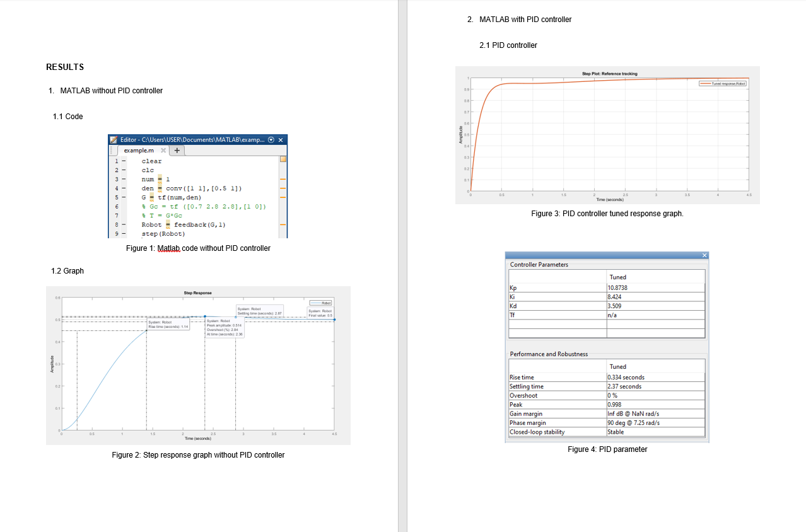This screenshot has width=806, height=532.
Task: Open the Editor actions circular arrow button
Action: click(271, 139)
